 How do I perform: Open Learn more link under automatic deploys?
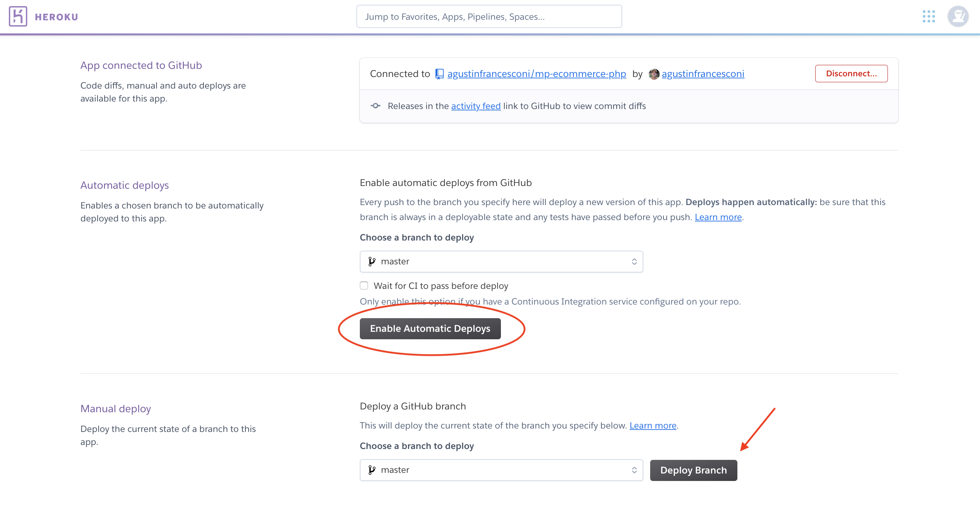[x=718, y=217]
